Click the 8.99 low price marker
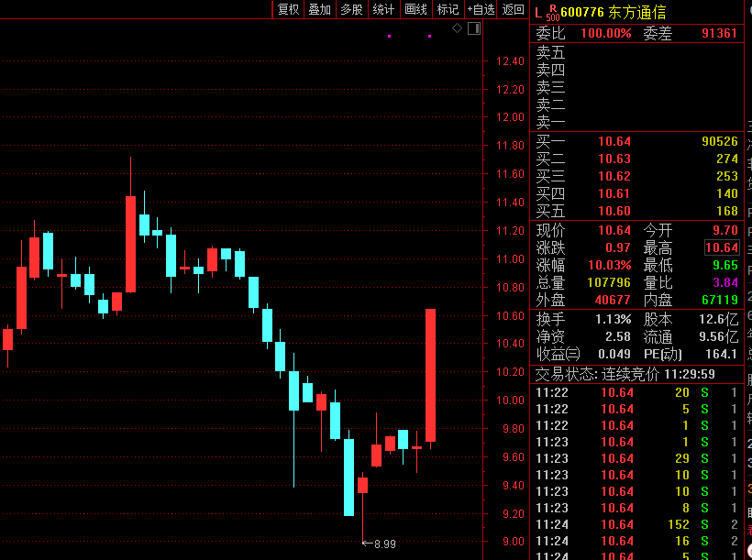This screenshot has height=560, width=752. pyautogui.click(x=380, y=544)
